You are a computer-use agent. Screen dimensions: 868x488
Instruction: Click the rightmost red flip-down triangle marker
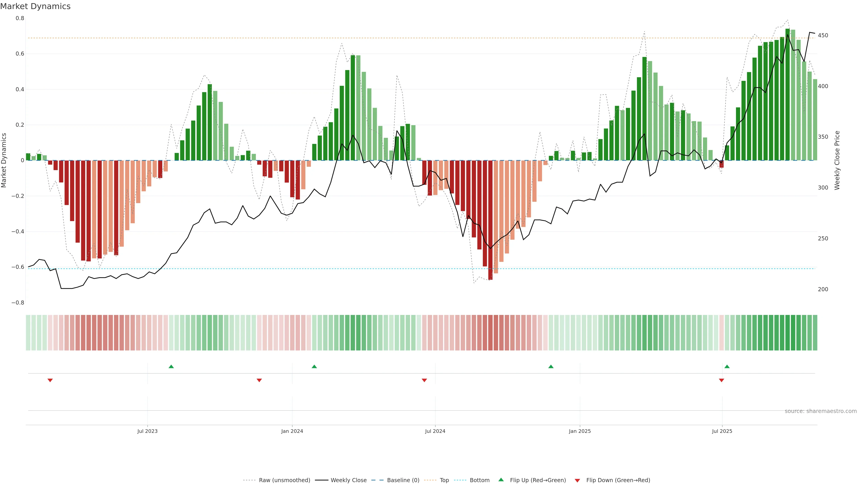pos(722,380)
